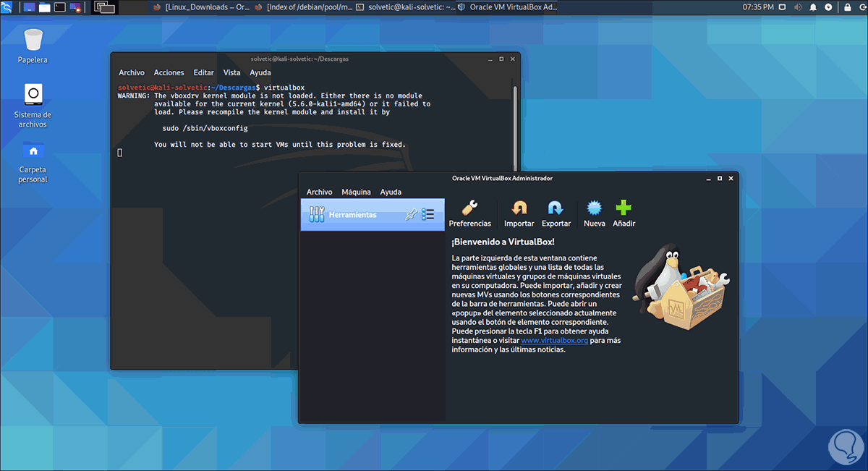Click the notification bell in the panel
The image size is (868, 471).
(x=813, y=7)
